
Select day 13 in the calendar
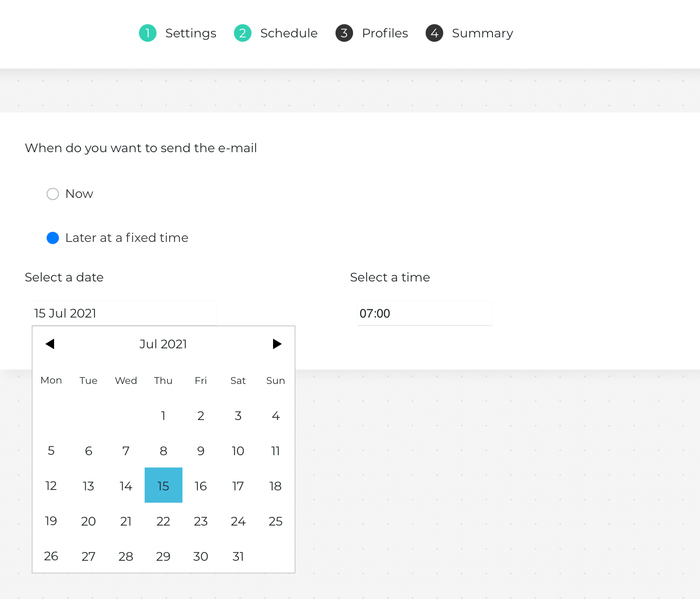[88, 486]
